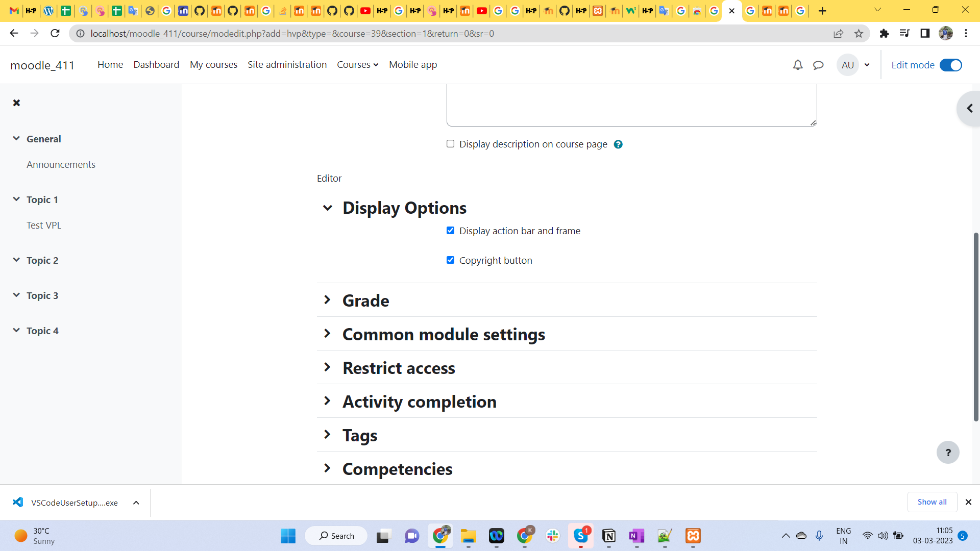Collapse the Display Options section
This screenshot has height=551, width=980.
[328, 208]
